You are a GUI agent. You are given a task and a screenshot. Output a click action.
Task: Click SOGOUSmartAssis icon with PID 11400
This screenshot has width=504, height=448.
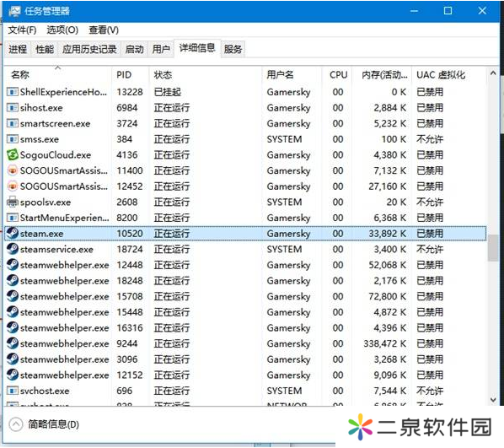tap(13, 170)
